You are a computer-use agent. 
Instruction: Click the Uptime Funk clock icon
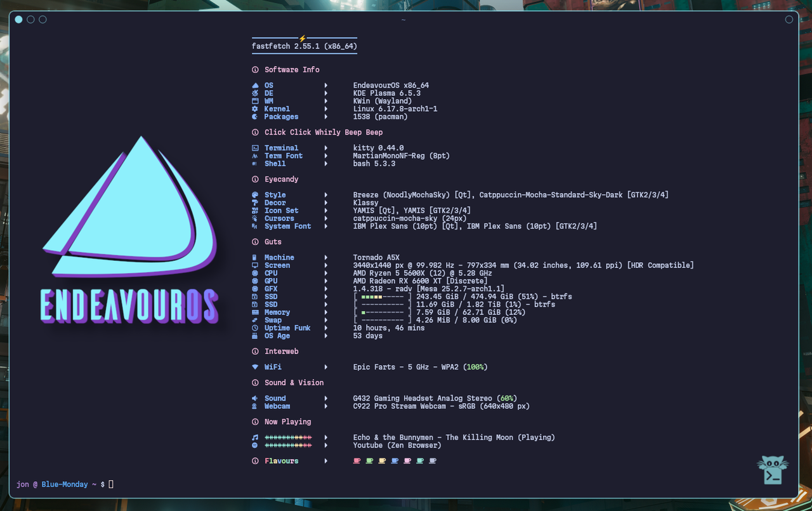[255, 328]
